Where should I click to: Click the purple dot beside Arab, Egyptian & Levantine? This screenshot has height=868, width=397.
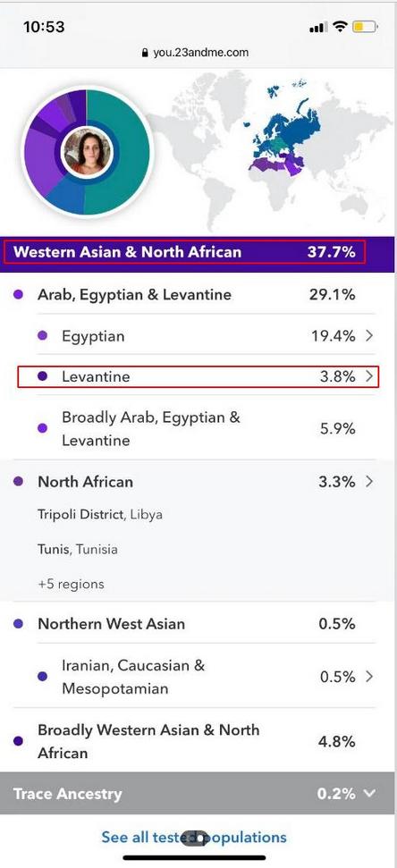click(18, 294)
